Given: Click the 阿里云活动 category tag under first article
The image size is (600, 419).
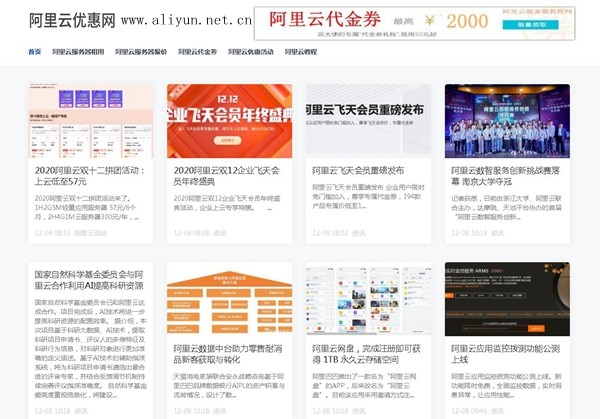Looking at the screenshot, I should tap(90, 233).
